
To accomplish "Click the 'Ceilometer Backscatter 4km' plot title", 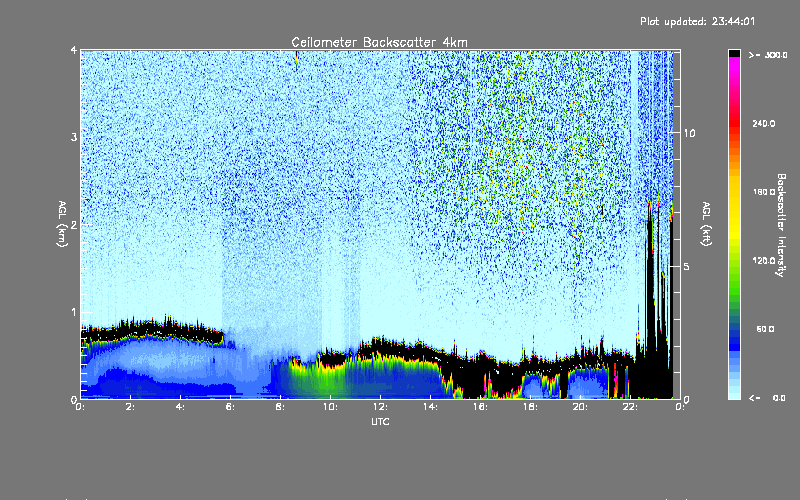I will coord(379,42).
